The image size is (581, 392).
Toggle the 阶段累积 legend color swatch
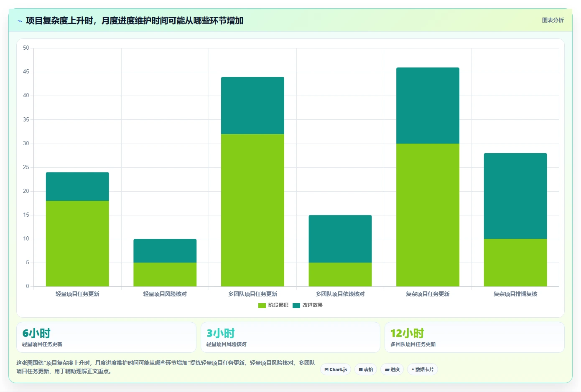tap(262, 306)
